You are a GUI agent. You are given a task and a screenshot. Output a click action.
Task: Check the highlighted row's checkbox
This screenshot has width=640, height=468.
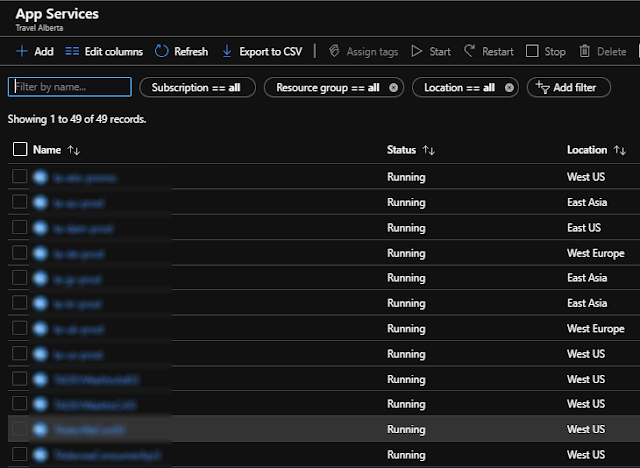click(19, 429)
